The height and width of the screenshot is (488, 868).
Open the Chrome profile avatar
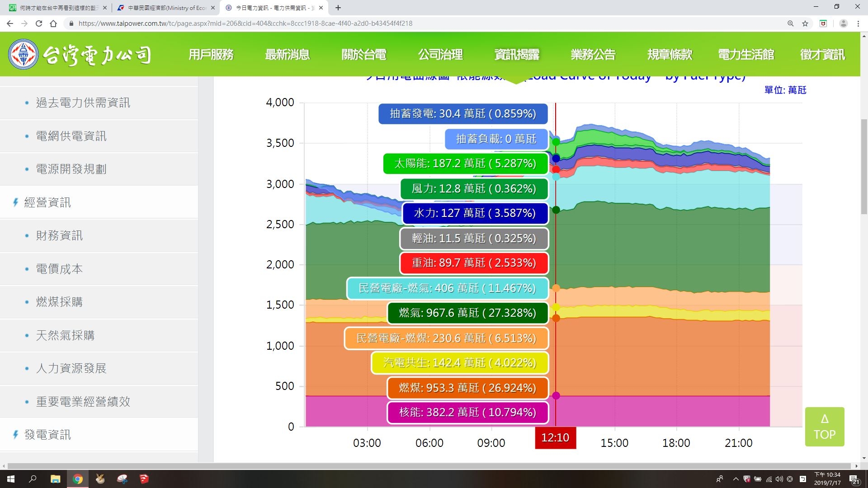coord(843,23)
